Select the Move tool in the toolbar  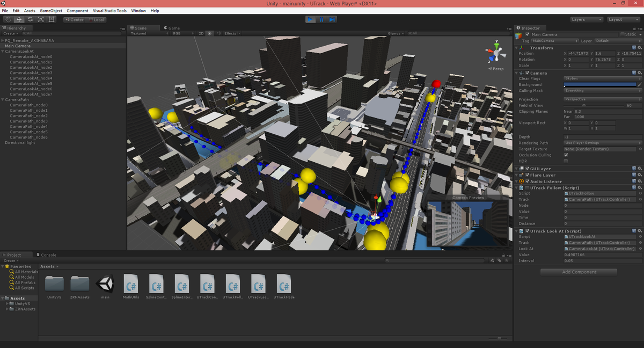point(19,19)
